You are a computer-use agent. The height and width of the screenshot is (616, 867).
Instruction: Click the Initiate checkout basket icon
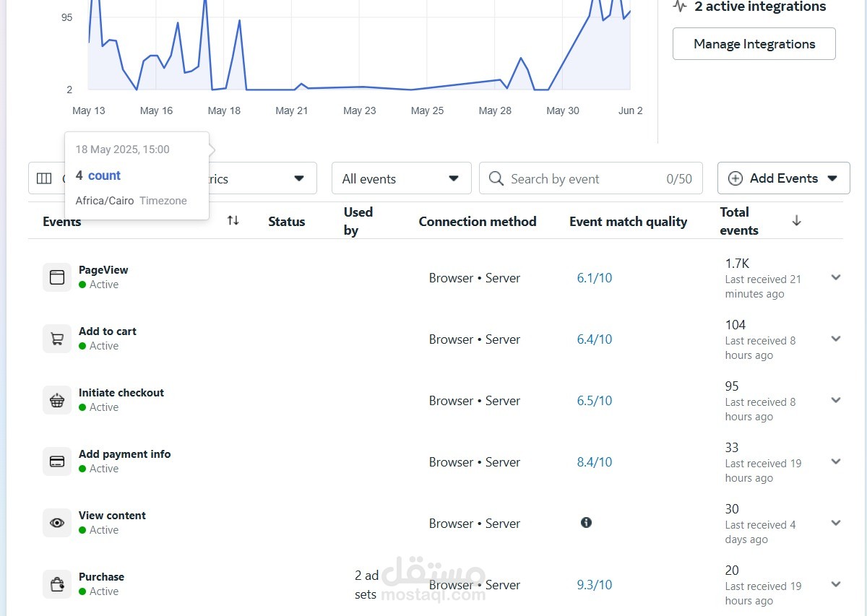tap(57, 400)
